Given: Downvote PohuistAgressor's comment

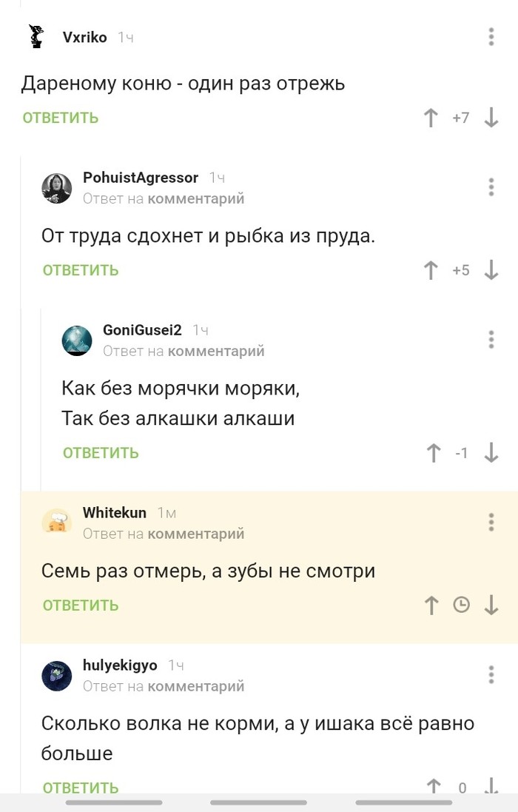Looking at the screenshot, I should [491, 270].
